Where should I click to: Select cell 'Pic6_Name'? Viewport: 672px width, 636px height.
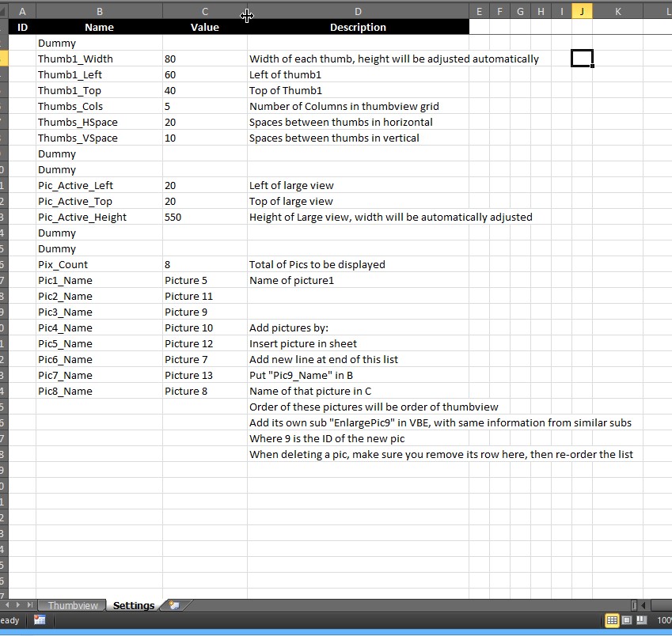click(x=100, y=360)
